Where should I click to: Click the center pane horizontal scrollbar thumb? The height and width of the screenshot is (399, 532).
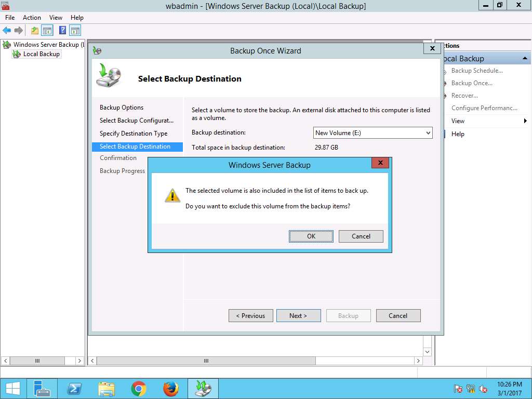[206, 361]
